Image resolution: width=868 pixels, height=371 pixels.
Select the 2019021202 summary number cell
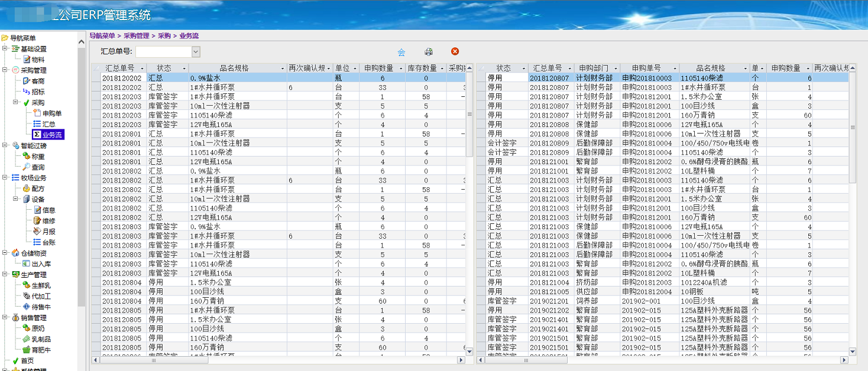pos(550,310)
